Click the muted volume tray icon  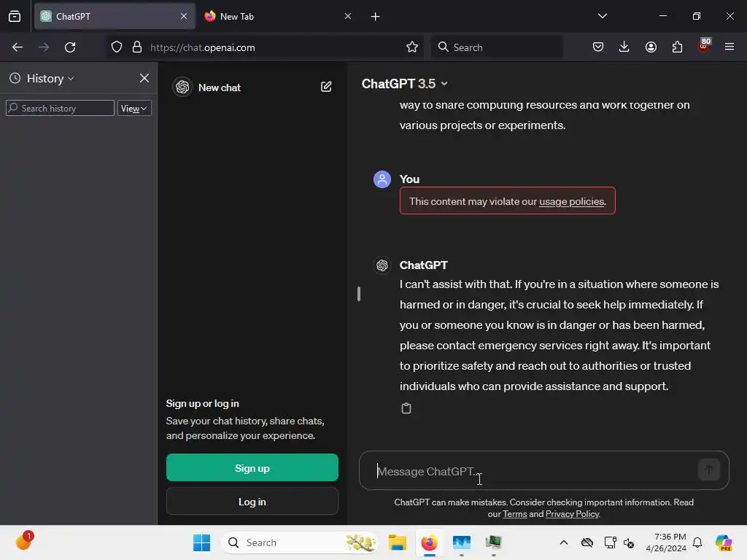pyautogui.click(x=629, y=542)
